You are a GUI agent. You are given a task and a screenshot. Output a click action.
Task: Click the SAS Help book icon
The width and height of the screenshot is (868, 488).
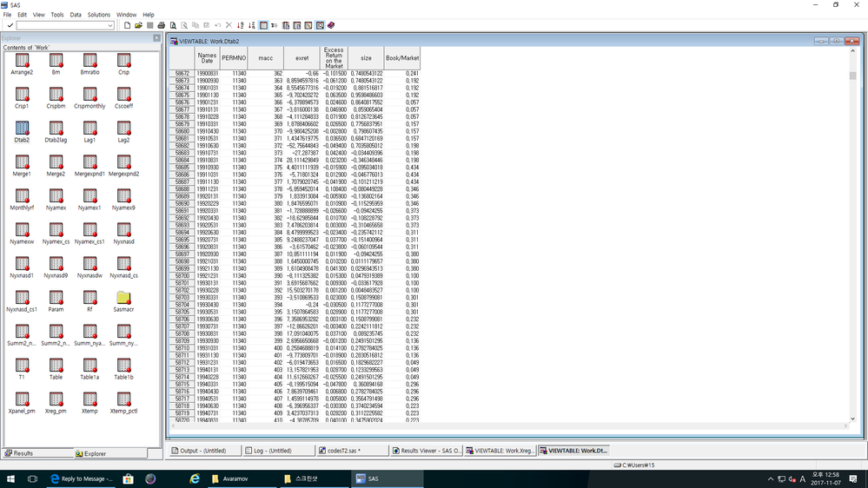[x=331, y=25]
